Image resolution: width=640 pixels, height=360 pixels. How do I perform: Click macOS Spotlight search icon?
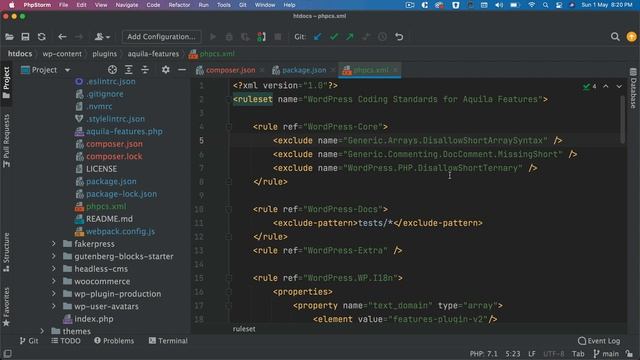point(545,5)
